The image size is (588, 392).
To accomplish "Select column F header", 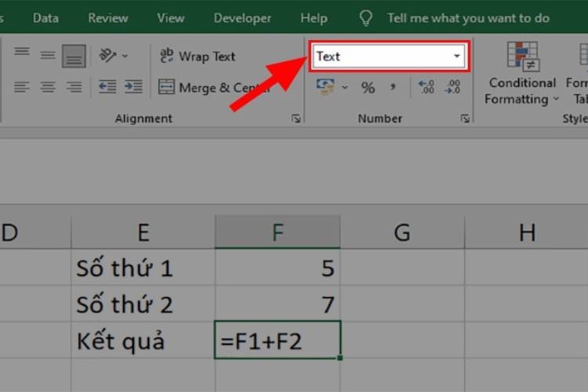I will (278, 231).
